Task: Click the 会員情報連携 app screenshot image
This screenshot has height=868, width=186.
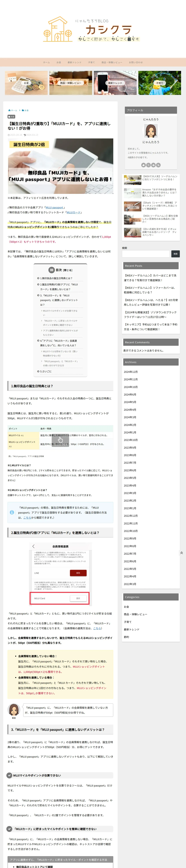Action: (60, 574)
